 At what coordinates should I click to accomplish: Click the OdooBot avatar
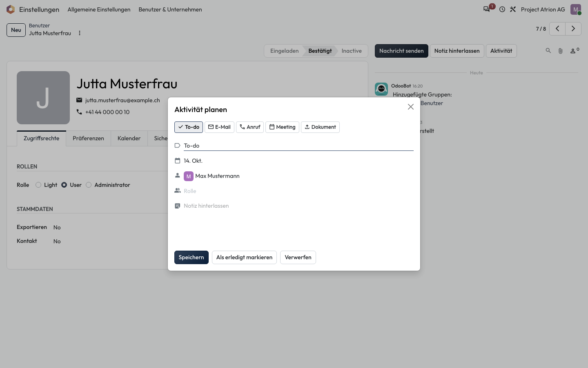click(381, 89)
